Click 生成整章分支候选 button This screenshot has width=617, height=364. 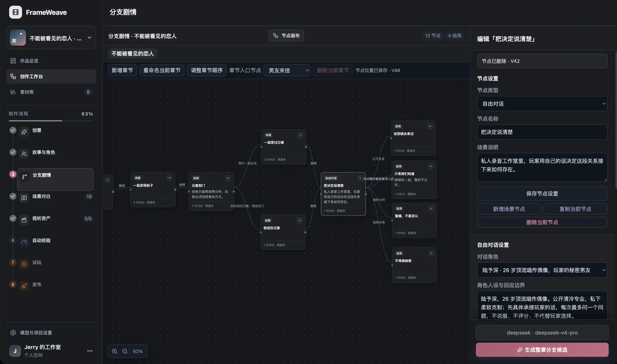542,350
